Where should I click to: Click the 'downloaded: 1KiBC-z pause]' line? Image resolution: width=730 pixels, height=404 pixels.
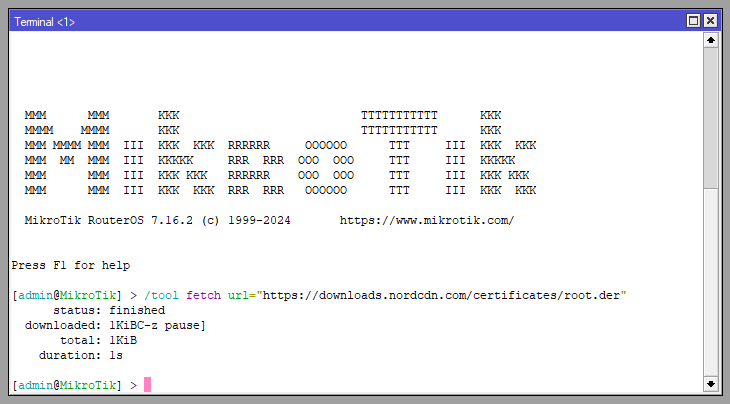click(x=115, y=325)
